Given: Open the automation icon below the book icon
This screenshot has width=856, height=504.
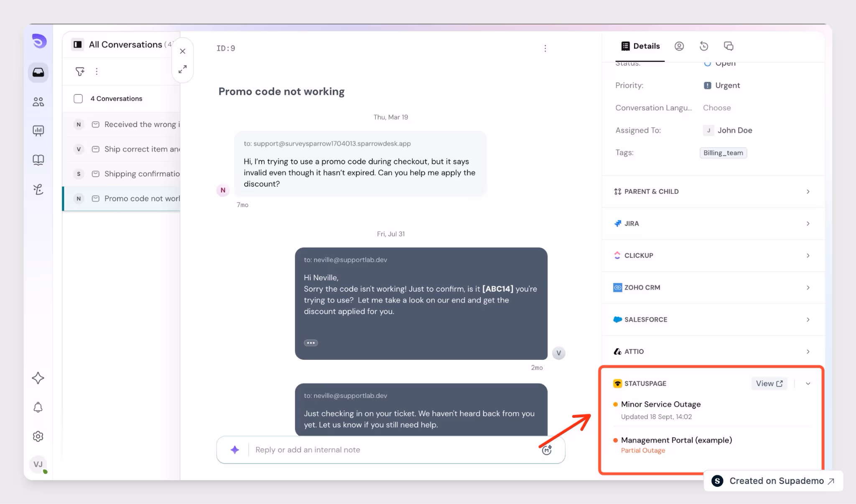Looking at the screenshot, I should coord(38,189).
